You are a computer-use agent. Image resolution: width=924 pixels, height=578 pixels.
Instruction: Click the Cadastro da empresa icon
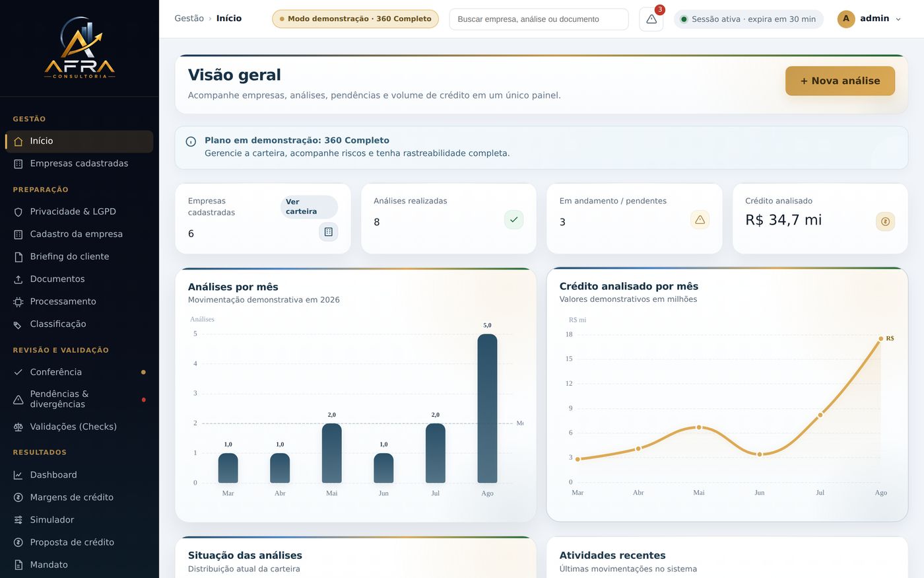[x=18, y=235]
